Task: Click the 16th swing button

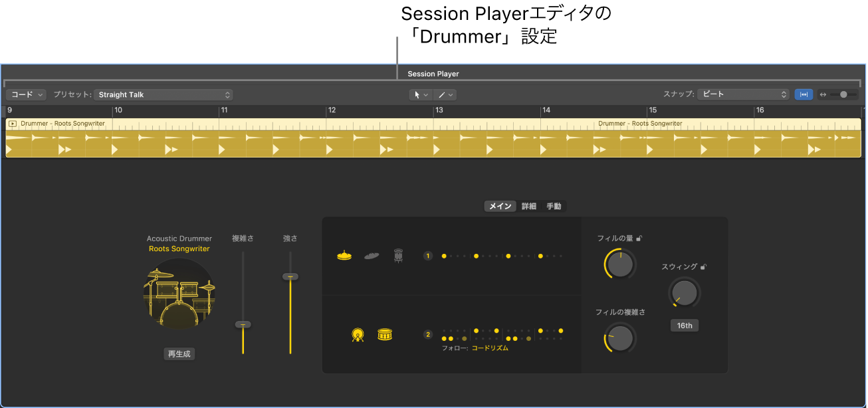Action: 685,325
